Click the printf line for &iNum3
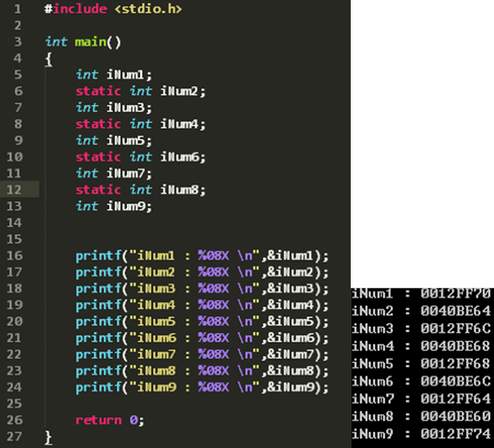The image size is (494, 448). (x=202, y=289)
